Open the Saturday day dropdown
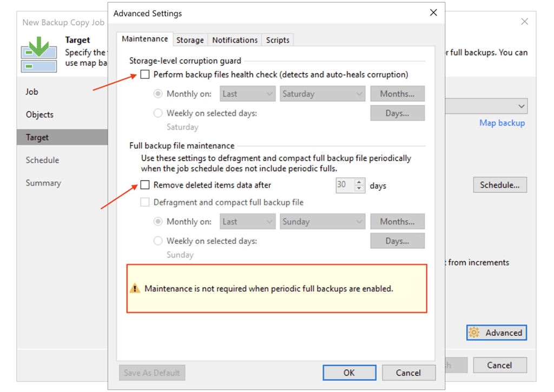Screen dimensions: 554x392 tap(322, 94)
